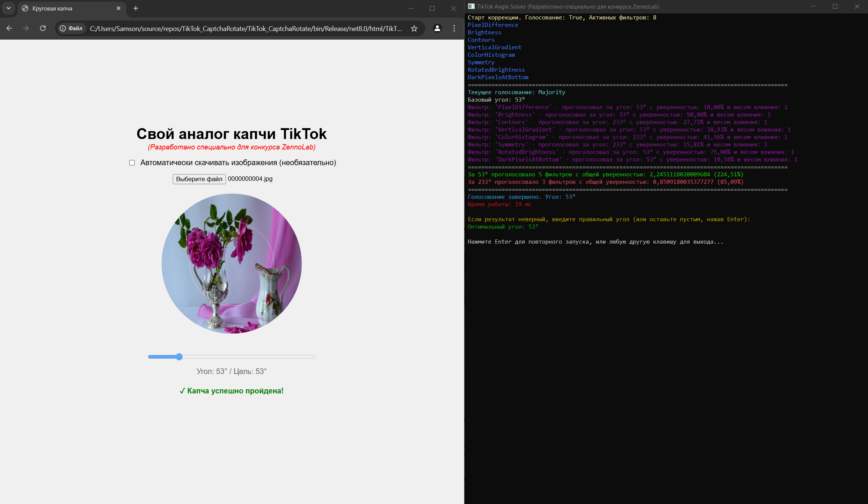Click the rotated flower captcha image
Screen dimensions: 868x504
coord(231,263)
